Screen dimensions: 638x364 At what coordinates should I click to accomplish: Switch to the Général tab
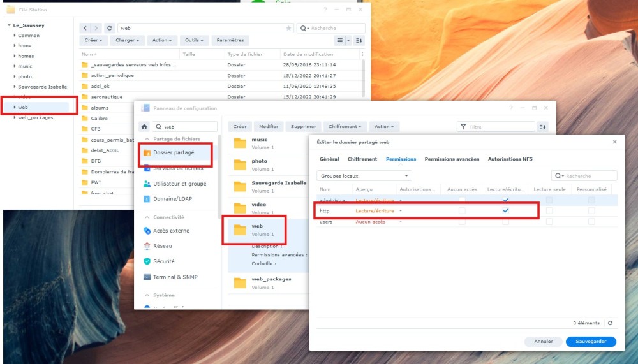(329, 159)
